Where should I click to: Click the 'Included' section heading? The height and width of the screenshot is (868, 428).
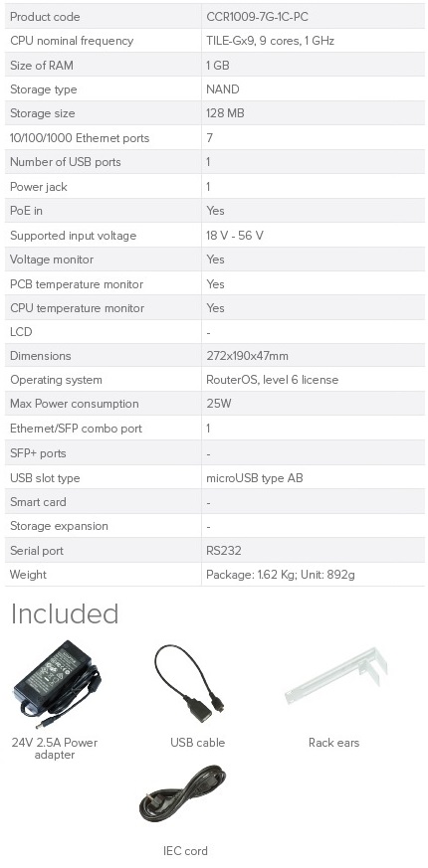tap(65, 613)
